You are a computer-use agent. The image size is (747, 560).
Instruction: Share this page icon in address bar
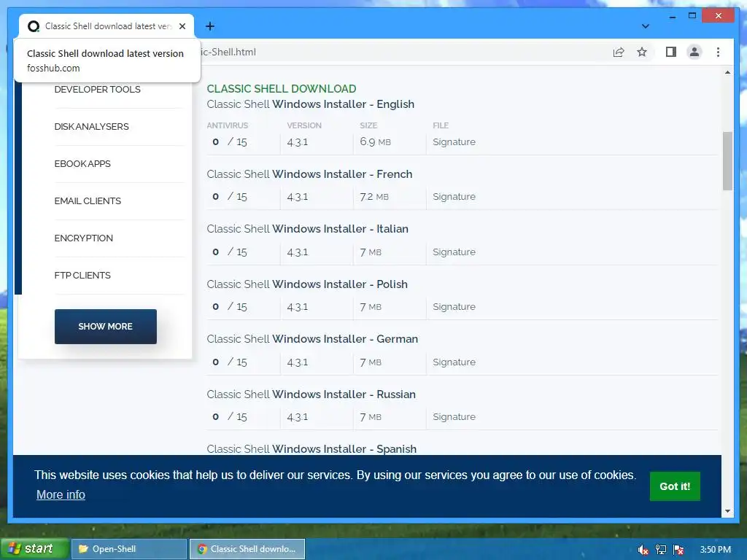click(619, 52)
